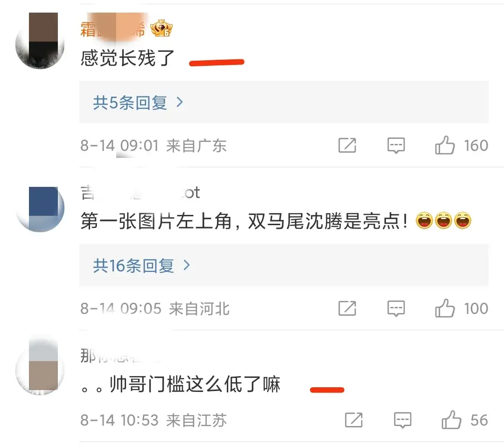Open the orange username of first commenter
504x448 pixels.
[x=112, y=29]
